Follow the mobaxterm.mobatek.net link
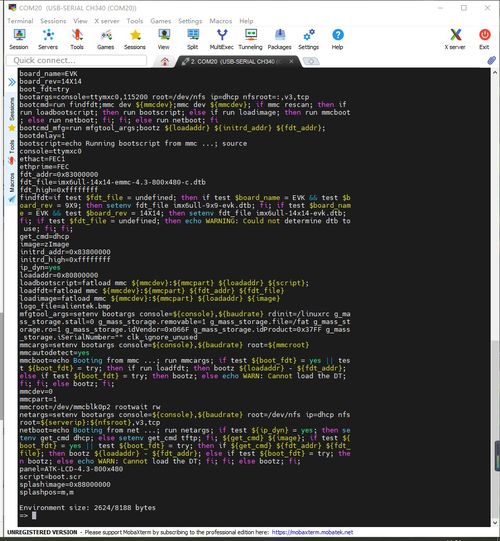This screenshot has width=500, height=541. point(312,532)
